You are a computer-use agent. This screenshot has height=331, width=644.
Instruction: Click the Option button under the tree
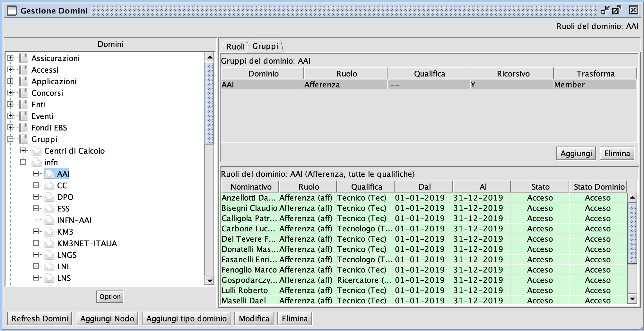(x=110, y=297)
